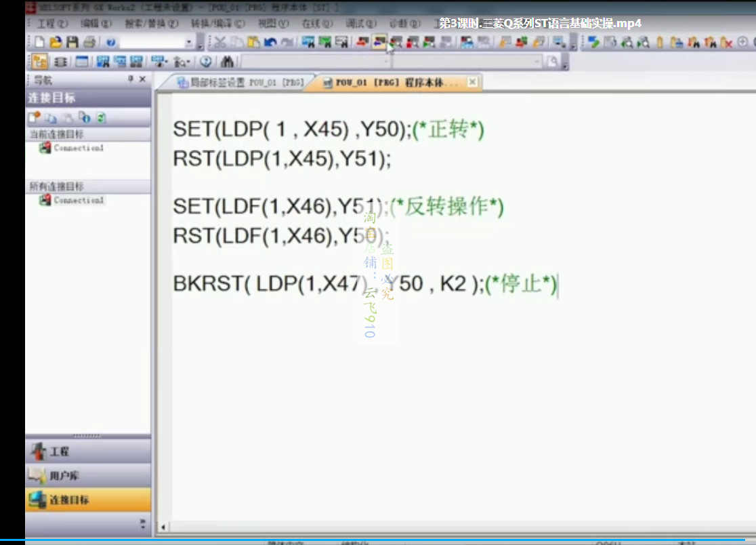Click the round question-mark help icon in second toolbar
The image size is (756, 545).
click(x=206, y=62)
